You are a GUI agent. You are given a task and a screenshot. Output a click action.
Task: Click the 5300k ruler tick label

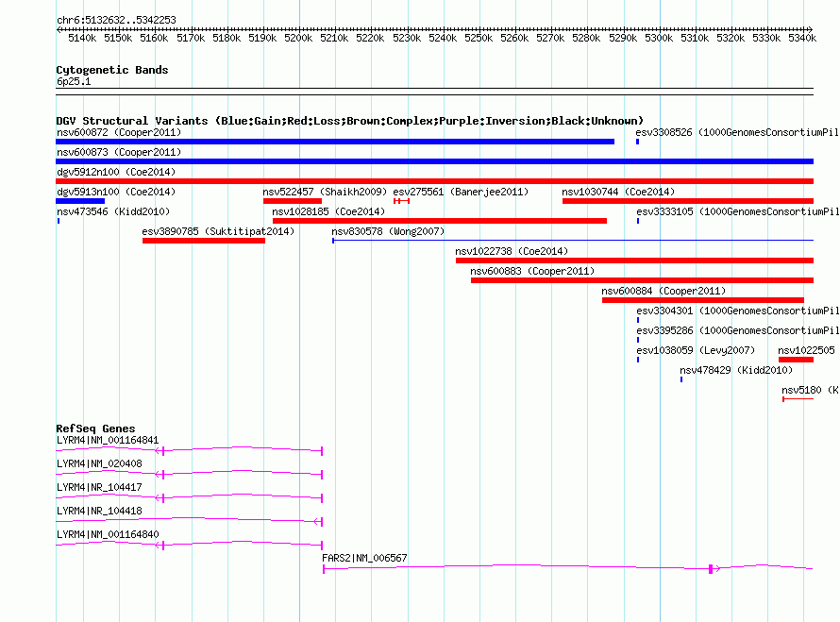point(659,38)
